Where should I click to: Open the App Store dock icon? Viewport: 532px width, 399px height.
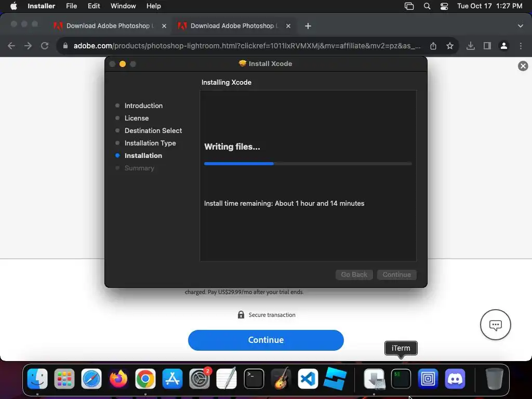tap(172, 379)
